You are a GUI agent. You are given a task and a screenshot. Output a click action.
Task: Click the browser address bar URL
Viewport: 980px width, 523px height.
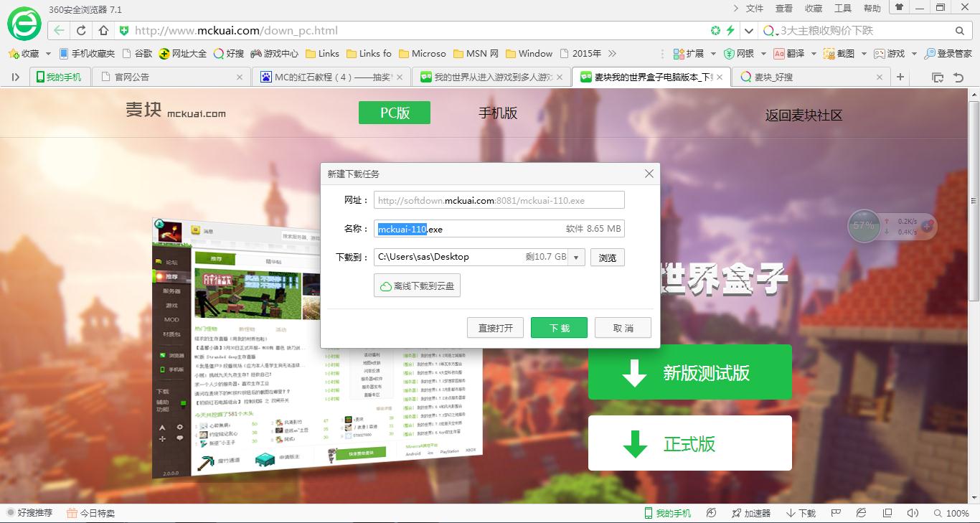236,31
